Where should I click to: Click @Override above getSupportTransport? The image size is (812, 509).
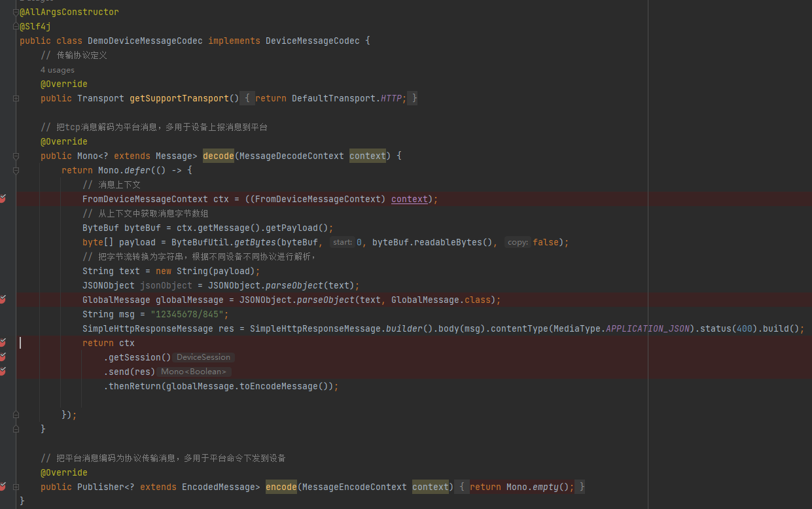point(64,84)
